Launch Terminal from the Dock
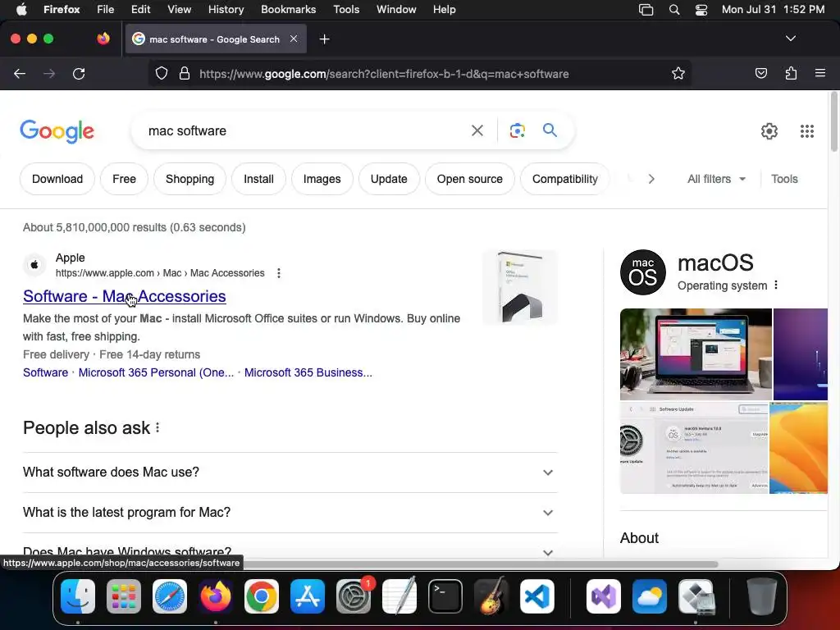The width and height of the screenshot is (840, 630). click(445, 596)
